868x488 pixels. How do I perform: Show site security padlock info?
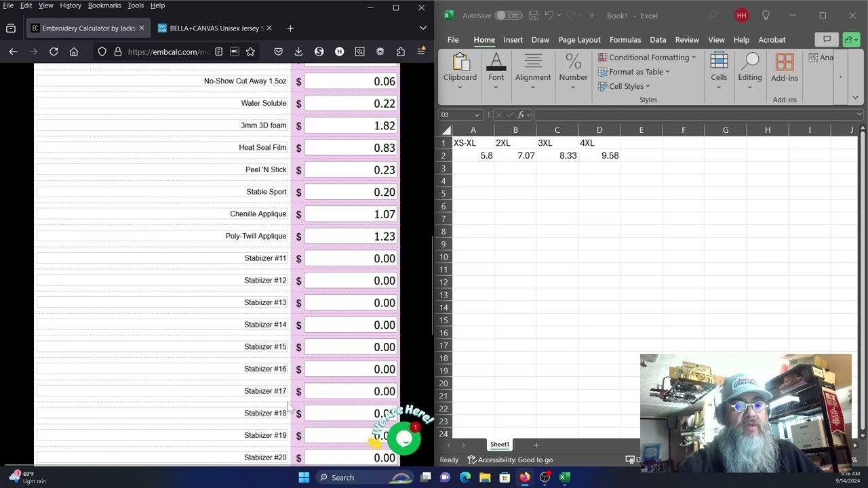click(117, 52)
